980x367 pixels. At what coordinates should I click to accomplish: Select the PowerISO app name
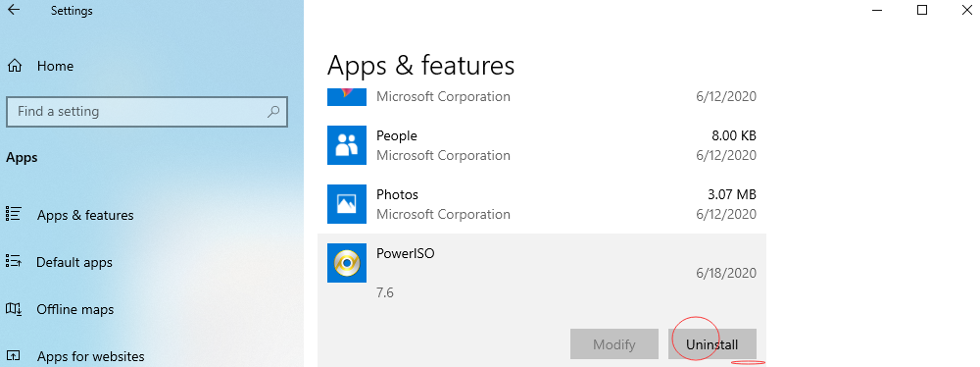(405, 253)
